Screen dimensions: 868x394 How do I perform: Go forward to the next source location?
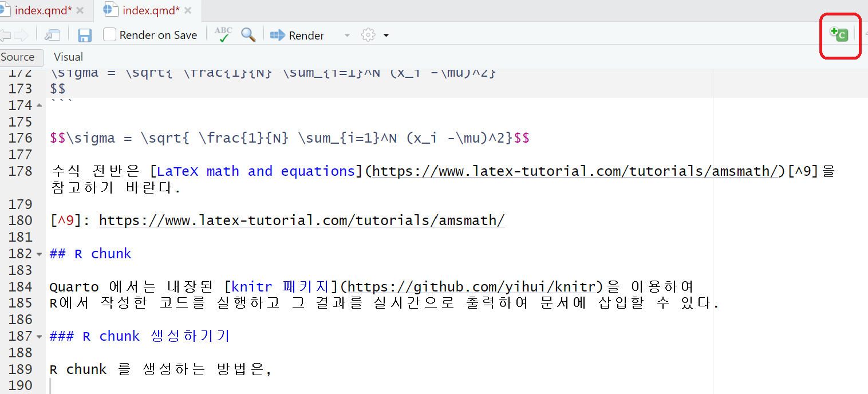pyautogui.click(x=22, y=36)
